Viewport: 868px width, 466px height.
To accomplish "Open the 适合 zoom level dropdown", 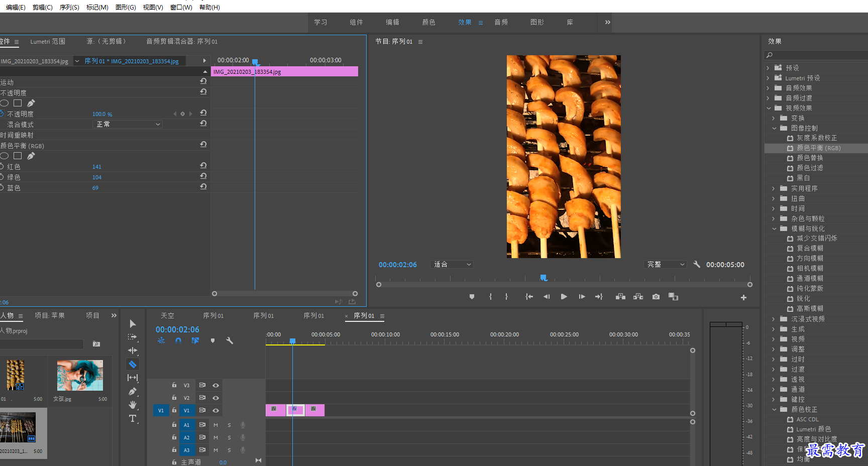I will click(452, 264).
